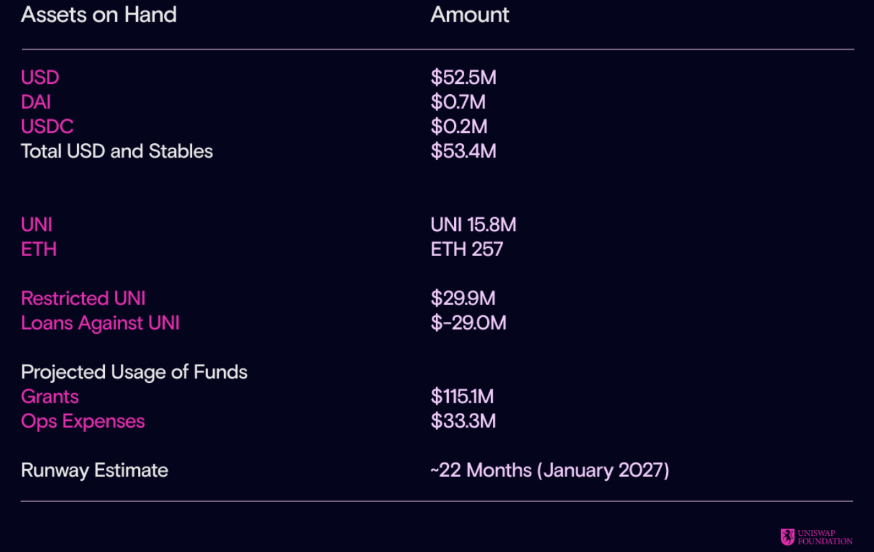
Task: Select the $-29.0M loan amount
Action: tap(468, 323)
